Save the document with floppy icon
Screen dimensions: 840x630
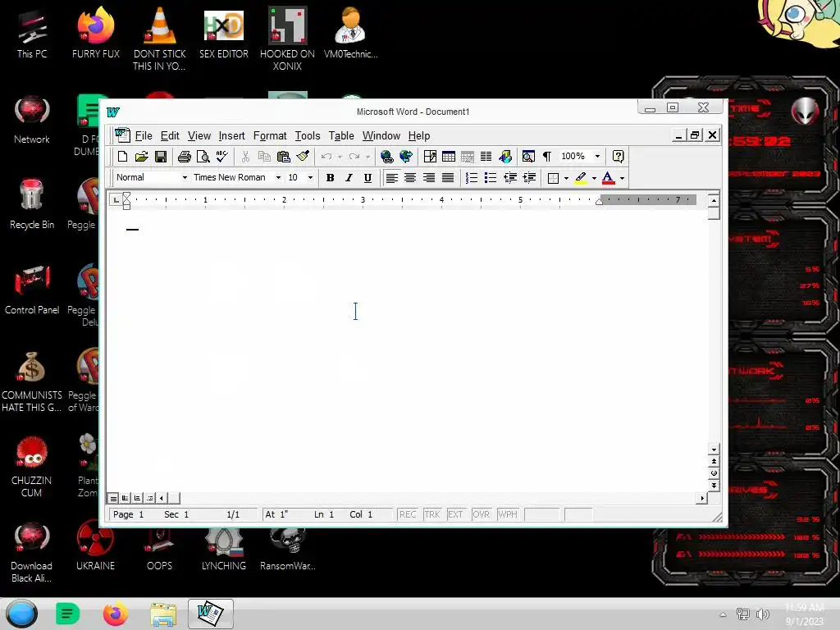[161, 157]
